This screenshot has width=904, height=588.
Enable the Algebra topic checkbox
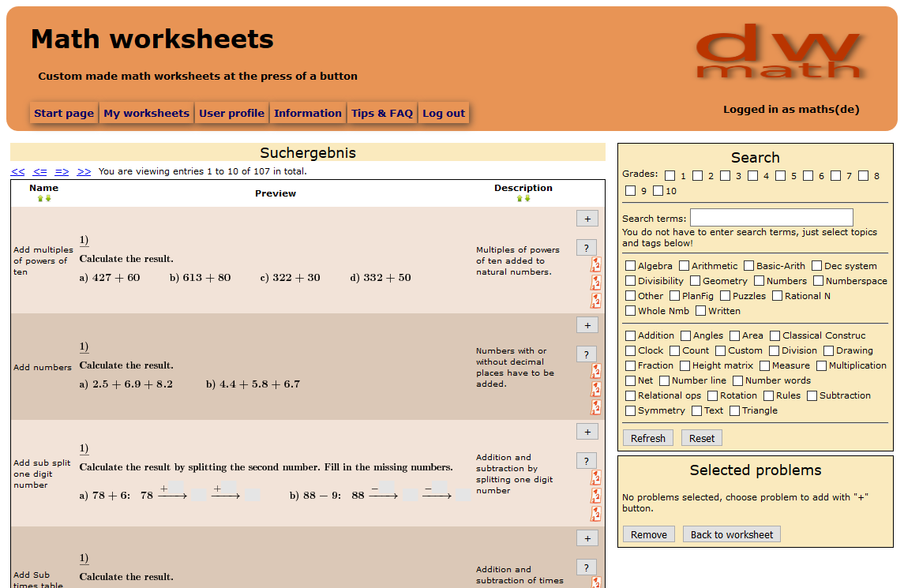pyautogui.click(x=631, y=266)
